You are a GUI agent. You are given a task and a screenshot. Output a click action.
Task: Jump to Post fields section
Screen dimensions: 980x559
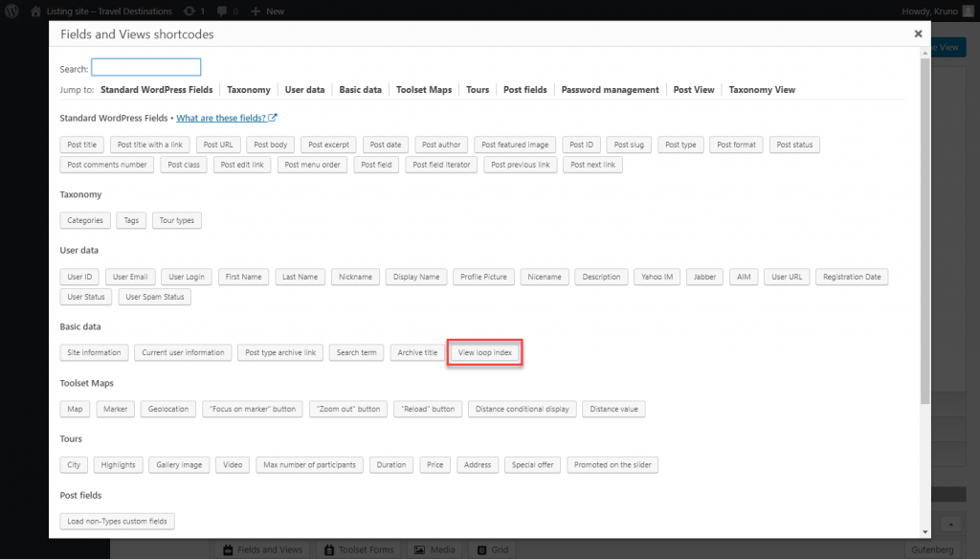pyautogui.click(x=525, y=89)
